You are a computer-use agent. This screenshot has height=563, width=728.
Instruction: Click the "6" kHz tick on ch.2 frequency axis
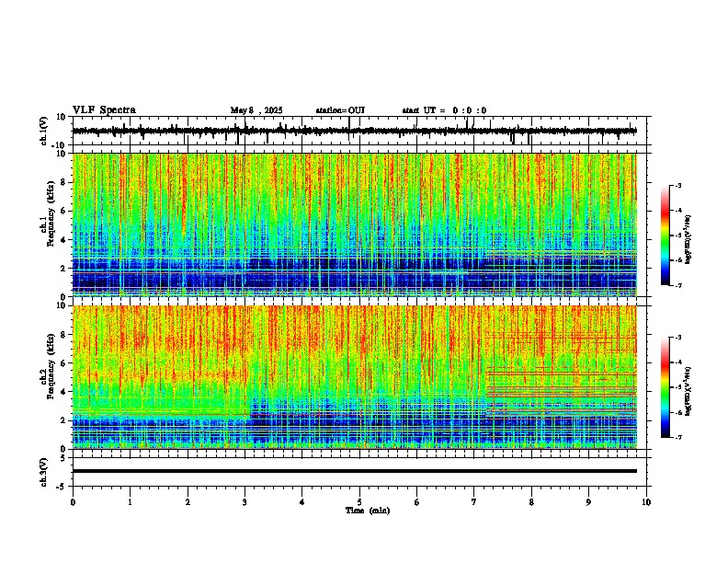click(63, 363)
